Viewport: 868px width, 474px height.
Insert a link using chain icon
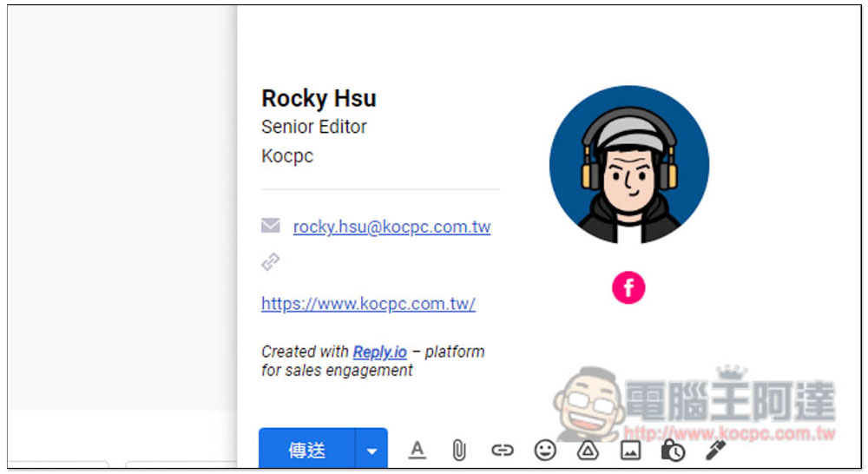pyautogui.click(x=503, y=451)
